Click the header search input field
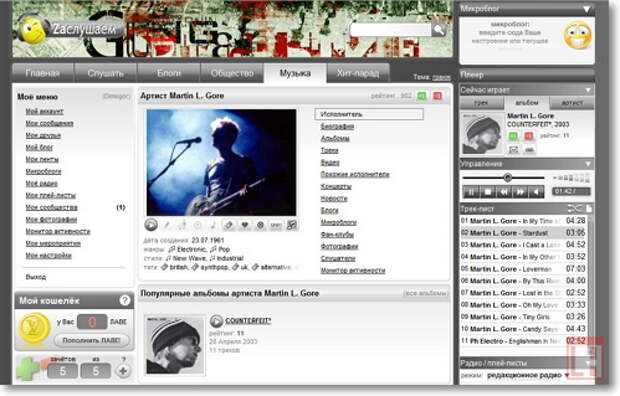This screenshot has width=620, height=396. coord(390,29)
